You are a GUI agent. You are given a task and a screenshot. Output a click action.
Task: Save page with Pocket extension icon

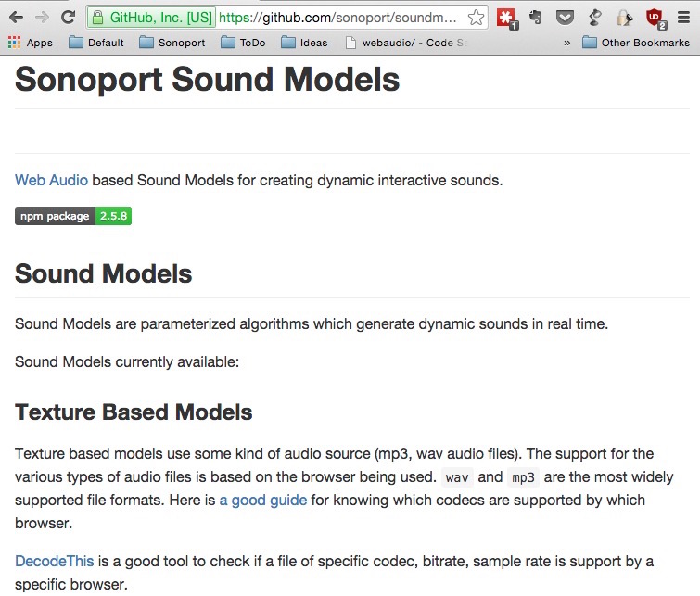[x=565, y=18]
